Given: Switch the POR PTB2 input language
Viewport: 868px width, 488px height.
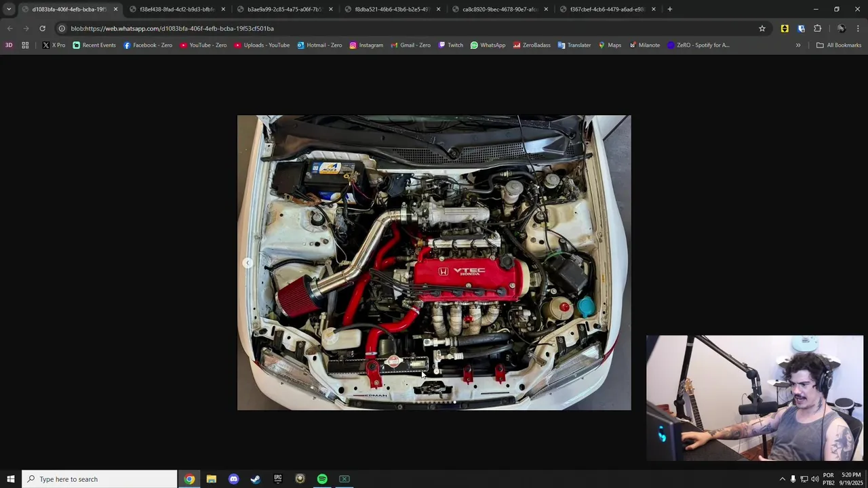Looking at the screenshot, I should coord(829,479).
